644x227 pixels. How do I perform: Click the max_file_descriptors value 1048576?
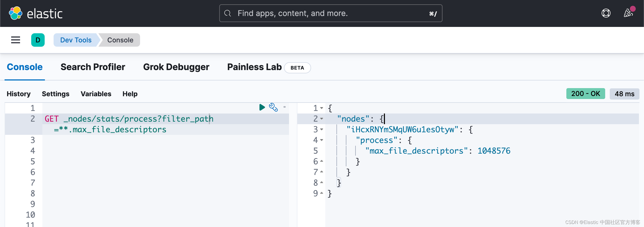[x=494, y=151]
